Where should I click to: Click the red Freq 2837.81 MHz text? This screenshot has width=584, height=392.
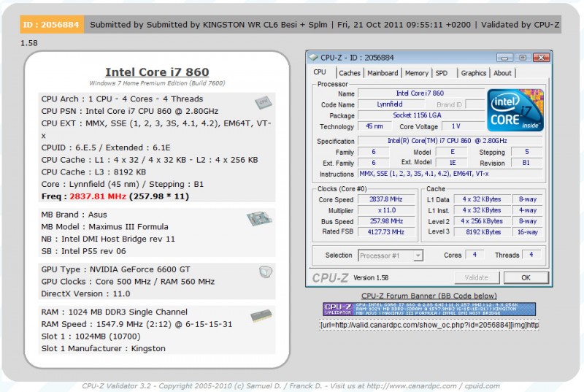click(98, 196)
